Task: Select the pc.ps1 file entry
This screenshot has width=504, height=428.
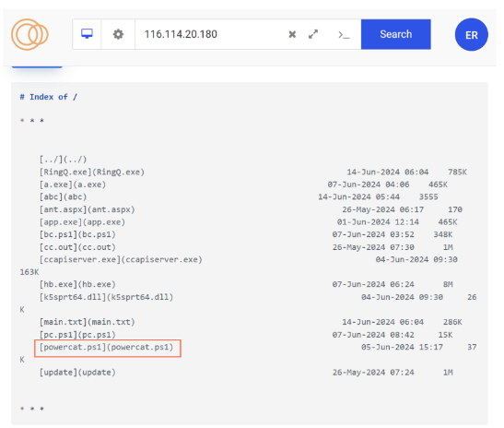Action: (x=77, y=335)
